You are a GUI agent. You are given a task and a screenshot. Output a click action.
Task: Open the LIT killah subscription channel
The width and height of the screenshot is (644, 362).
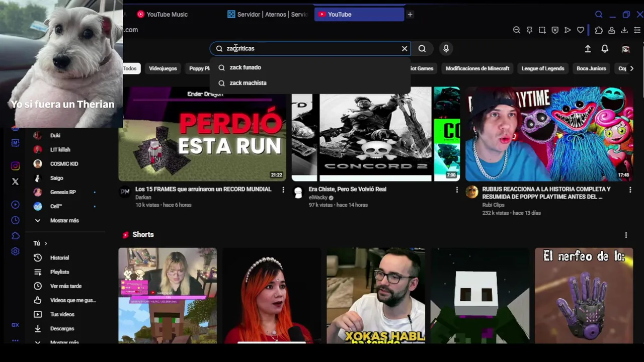tap(60, 149)
